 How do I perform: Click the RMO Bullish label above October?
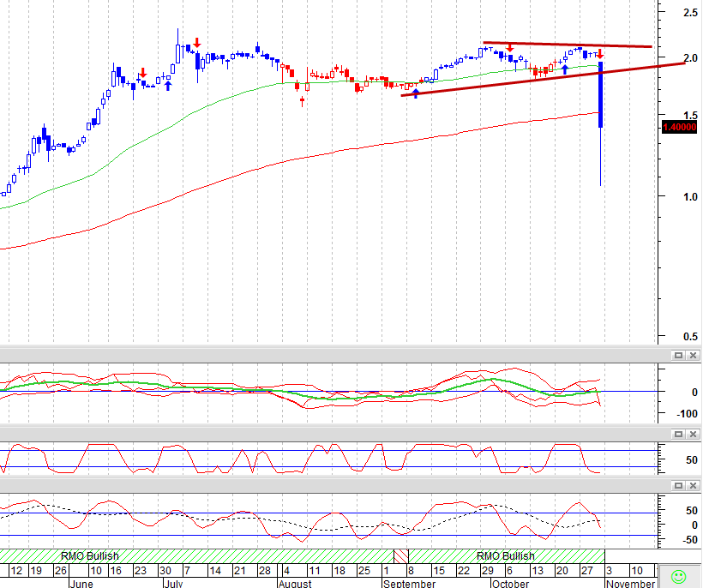click(x=505, y=556)
